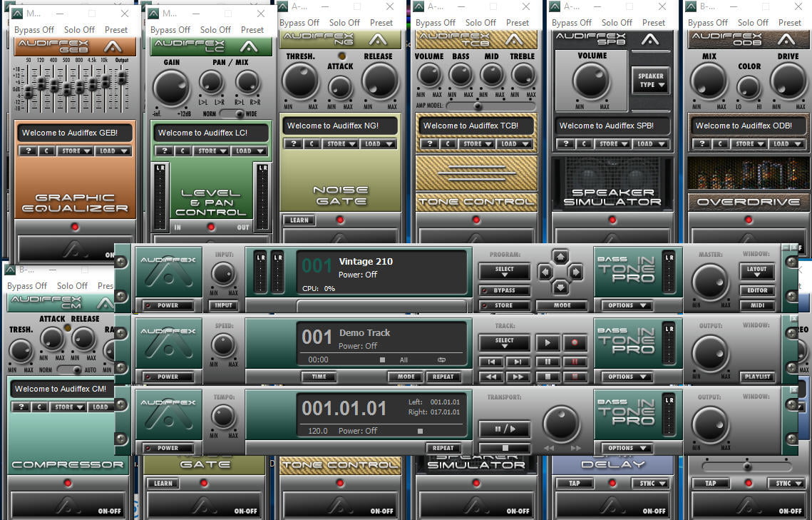Click the pause button in the Demo Track rack
This screenshot has width=812, height=520.
(548, 362)
